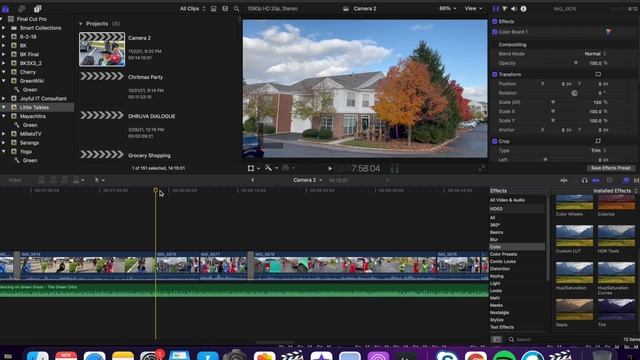Toggle clip appearance button in timeline toolbar

[x=609, y=180]
